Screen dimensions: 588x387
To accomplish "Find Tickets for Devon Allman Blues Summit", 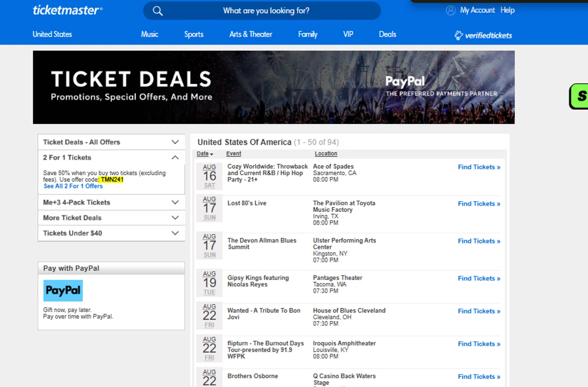I will click(479, 241).
